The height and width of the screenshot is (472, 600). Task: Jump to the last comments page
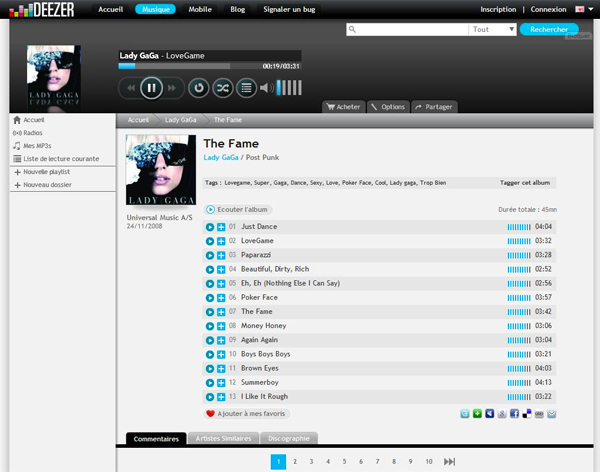[x=450, y=462]
